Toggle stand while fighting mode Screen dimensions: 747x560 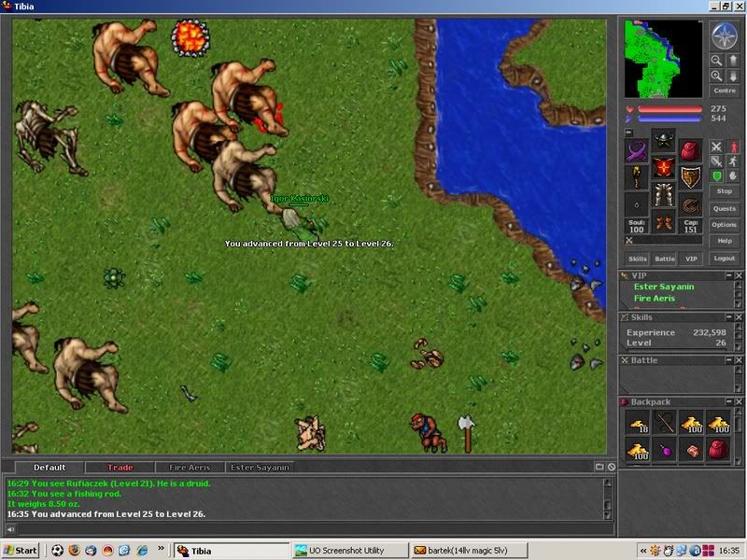click(x=733, y=147)
